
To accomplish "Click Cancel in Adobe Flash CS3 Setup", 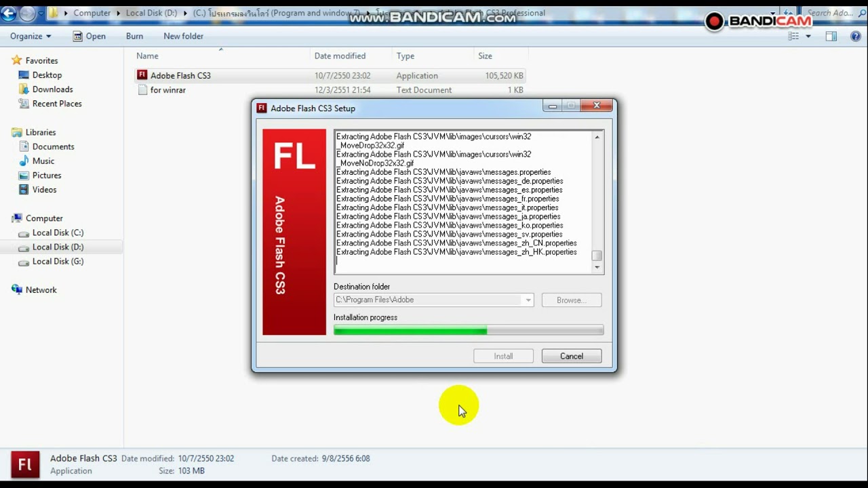I will (x=572, y=356).
